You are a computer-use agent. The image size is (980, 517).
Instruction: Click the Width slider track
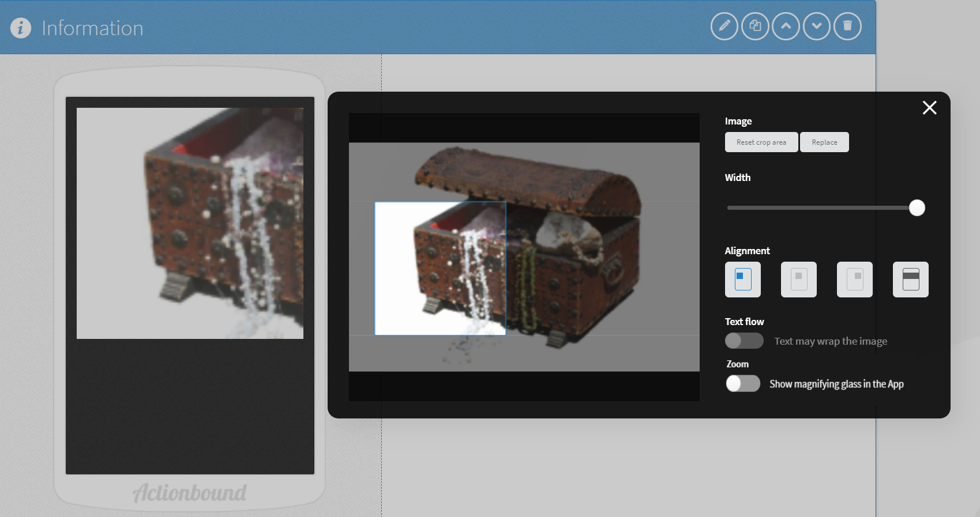822,207
